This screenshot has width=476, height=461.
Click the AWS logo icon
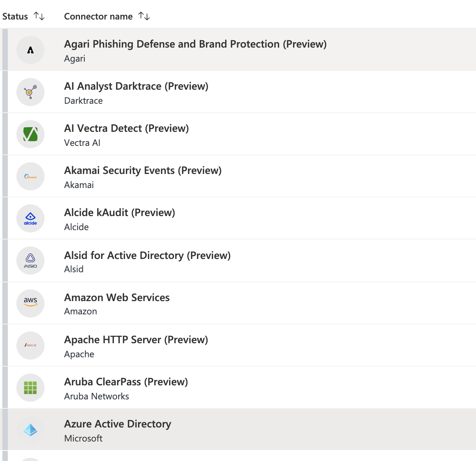tap(30, 303)
